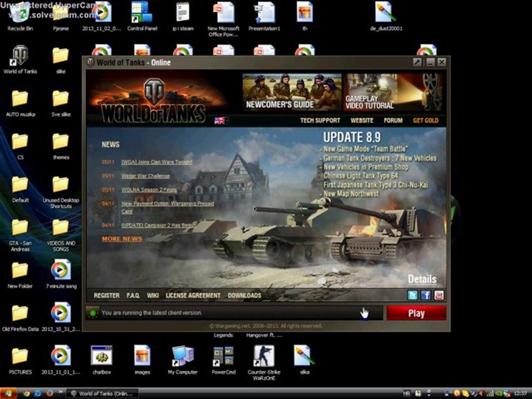Open the Facebook icon in the launcher
The width and height of the screenshot is (532, 399).
click(x=426, y=295)
